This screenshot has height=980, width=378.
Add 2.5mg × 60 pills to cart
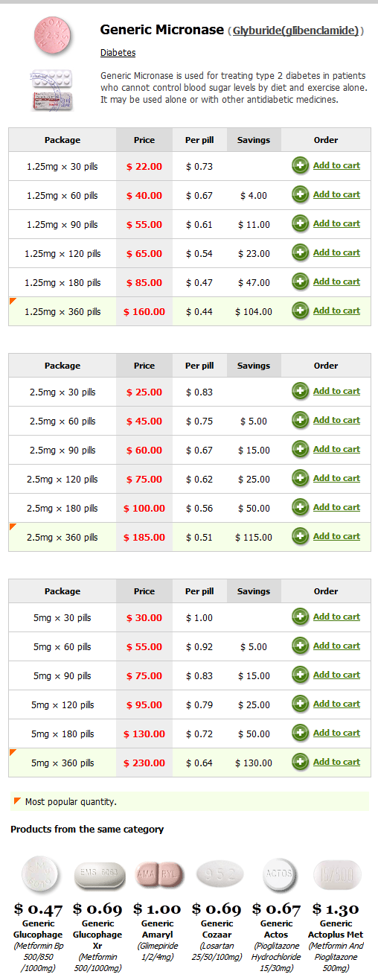[x=336, y=420]
